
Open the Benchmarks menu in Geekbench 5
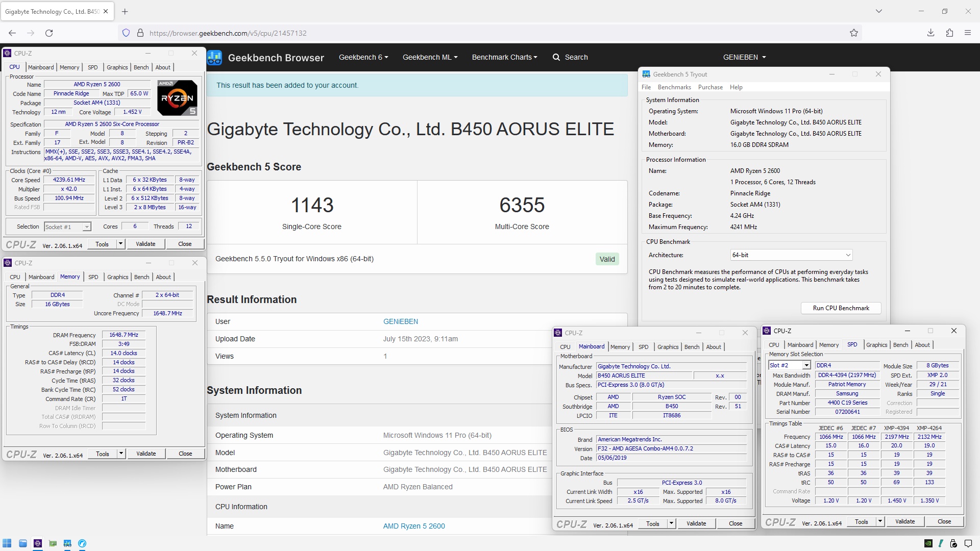click(674, 87)
